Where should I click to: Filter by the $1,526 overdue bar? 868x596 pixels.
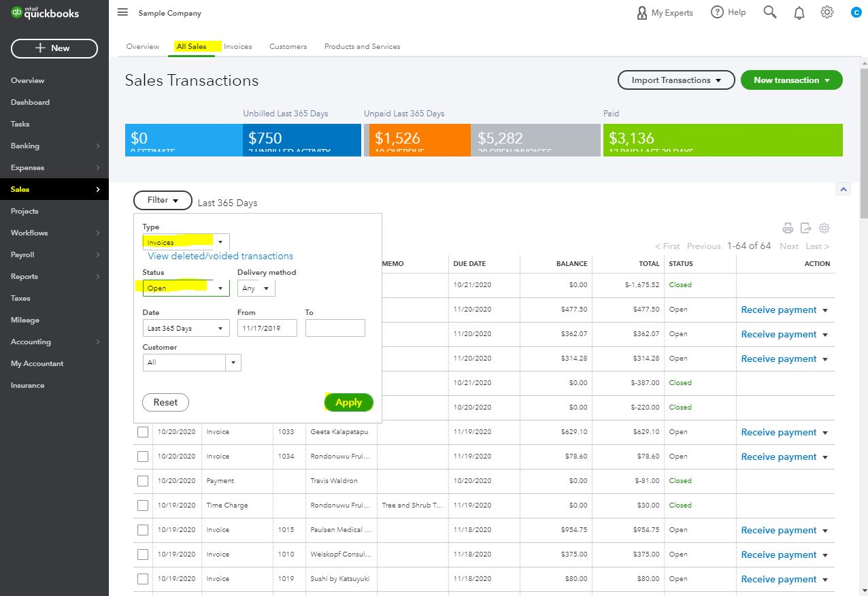click(x=420, y=140)
